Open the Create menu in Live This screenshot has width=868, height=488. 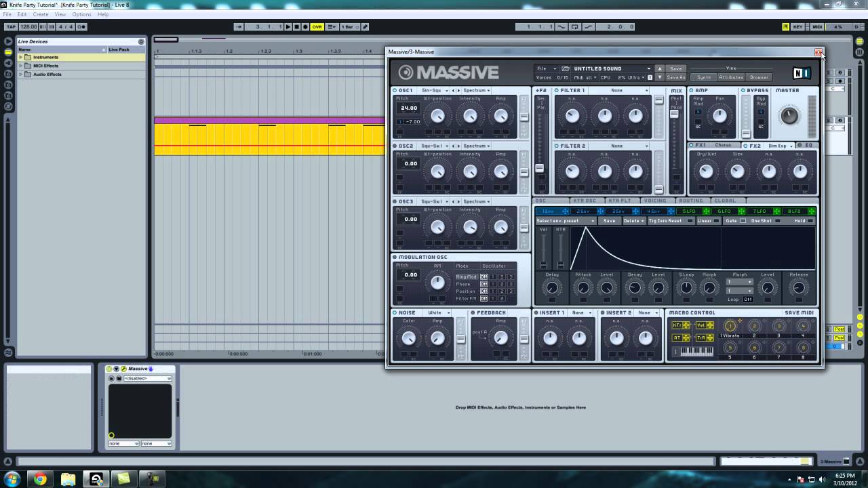(x=41, y=14)
